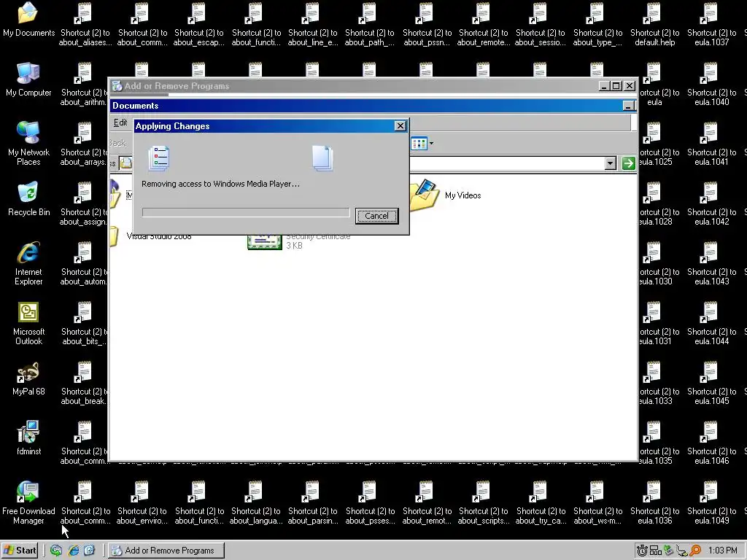Image resolution: width=747 pixels, height=560 pixels.
Task: Select shortcut to about_escap
Action: (198, 25)
